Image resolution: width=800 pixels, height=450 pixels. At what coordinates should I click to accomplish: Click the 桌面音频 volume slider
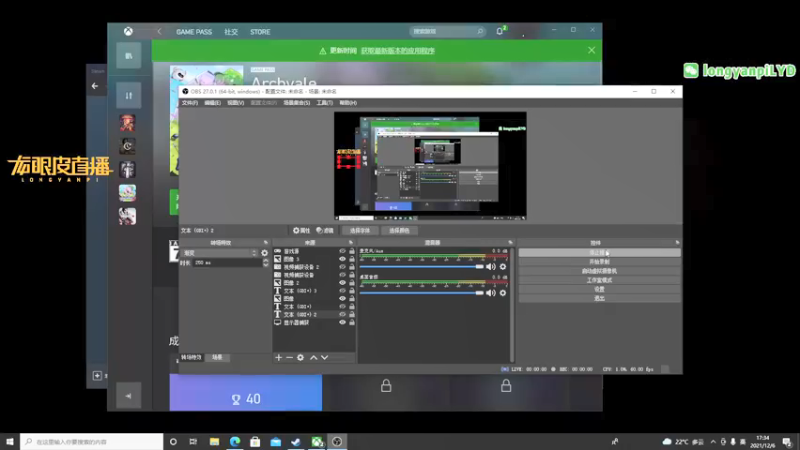coord(421,293)
